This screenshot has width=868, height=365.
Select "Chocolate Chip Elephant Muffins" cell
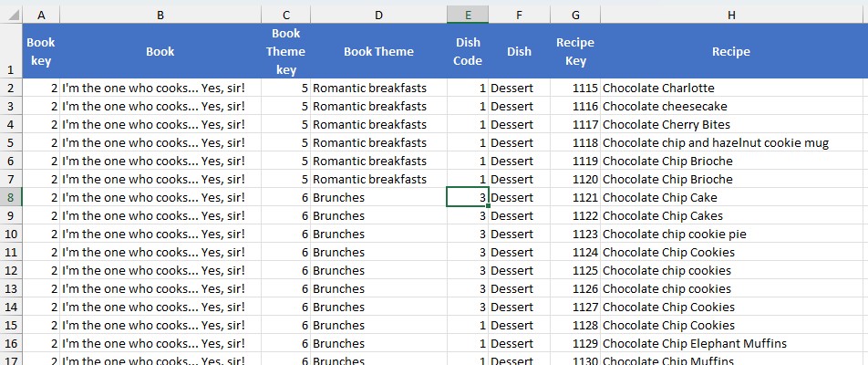click(x=731, y=343)
